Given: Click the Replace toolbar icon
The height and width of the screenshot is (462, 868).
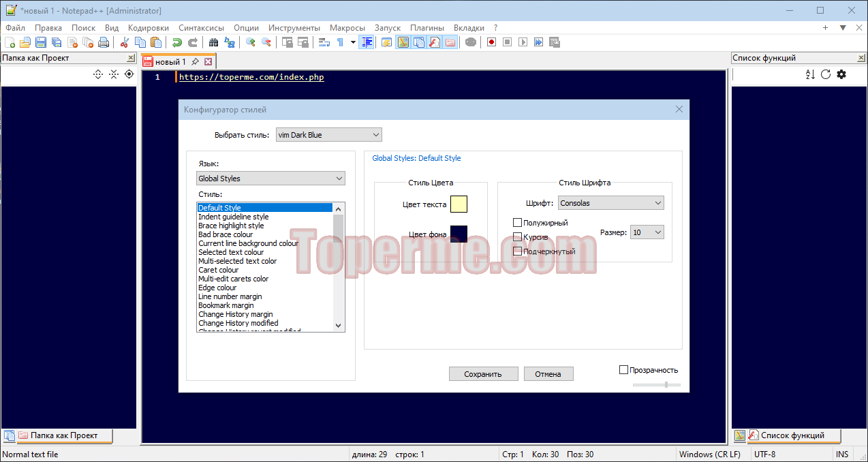Looking at the screenshot, I should [x=230, y=42].
